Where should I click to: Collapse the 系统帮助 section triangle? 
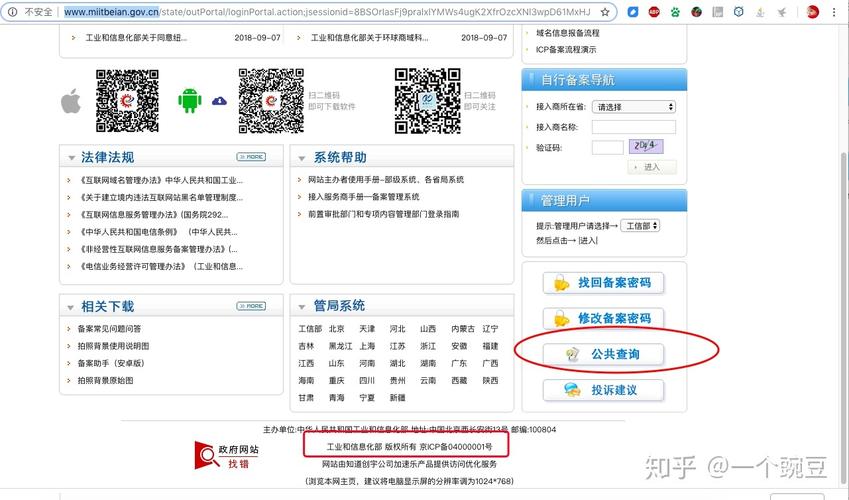click(x=302, y=158)
